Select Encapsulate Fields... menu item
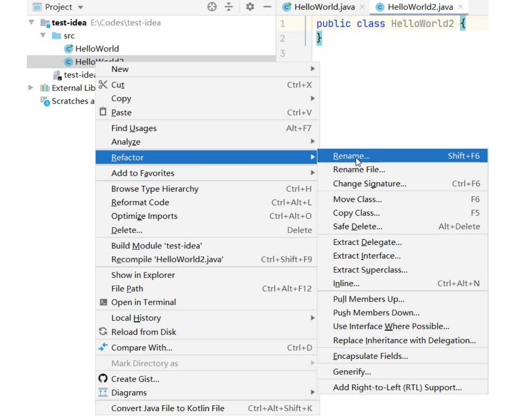514x420 pixels. [403, 356]
